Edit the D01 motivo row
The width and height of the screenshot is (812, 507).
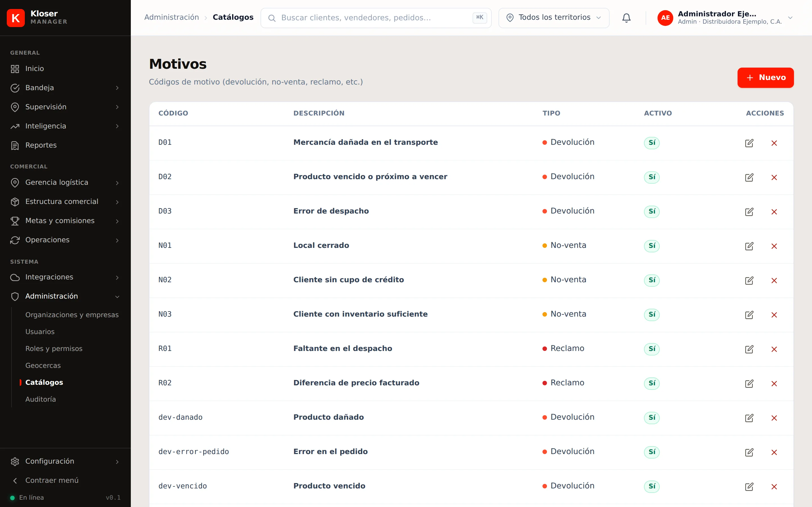tap(749, 143)
